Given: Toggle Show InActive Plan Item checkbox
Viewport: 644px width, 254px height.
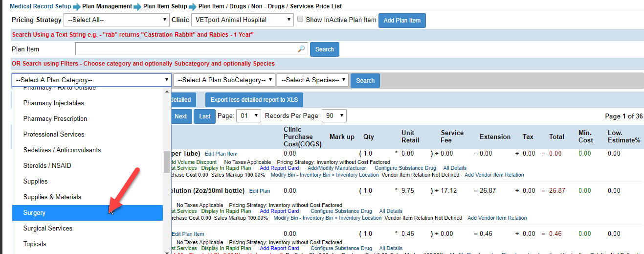Looking at the screenshot, I should (x=301, y=19).
